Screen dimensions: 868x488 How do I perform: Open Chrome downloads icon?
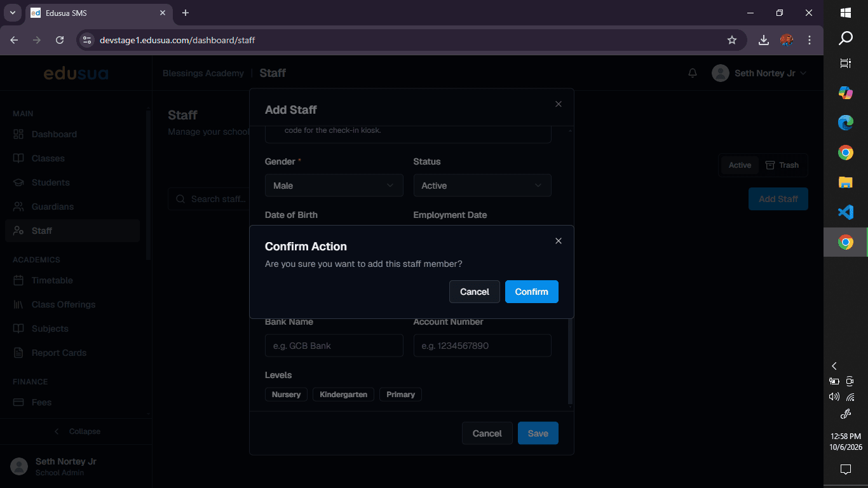(764, 40)
